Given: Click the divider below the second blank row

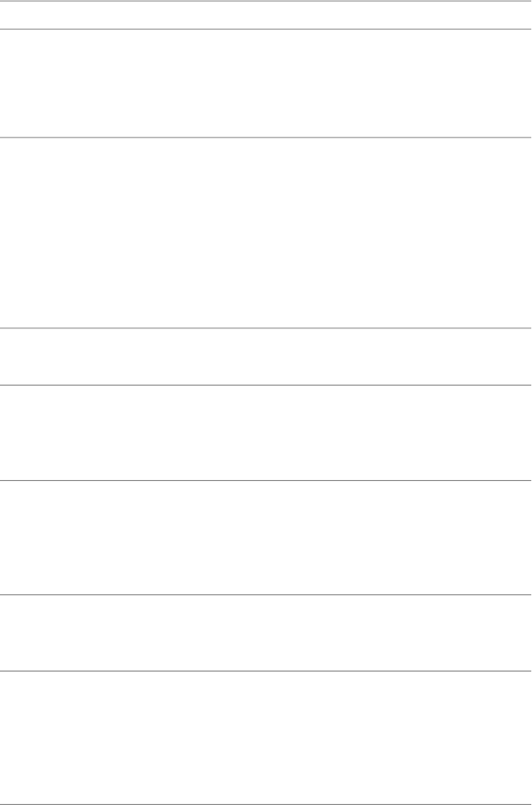Looking at the screenshot, I should [x=265, y=137].
